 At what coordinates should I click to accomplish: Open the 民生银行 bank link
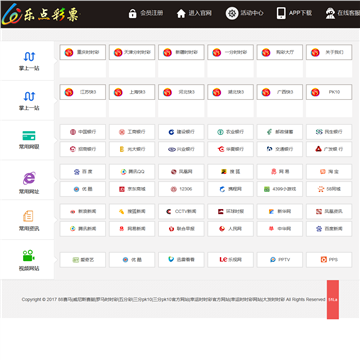pos(329,132)
